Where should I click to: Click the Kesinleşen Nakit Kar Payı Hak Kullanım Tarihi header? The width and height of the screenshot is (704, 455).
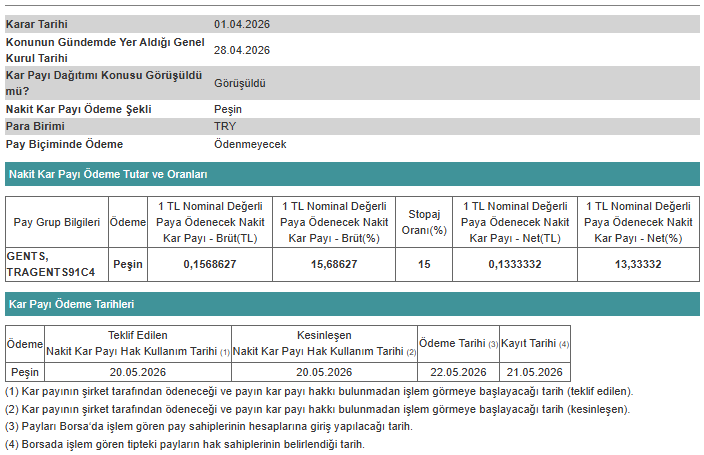(x=324, y=344)
